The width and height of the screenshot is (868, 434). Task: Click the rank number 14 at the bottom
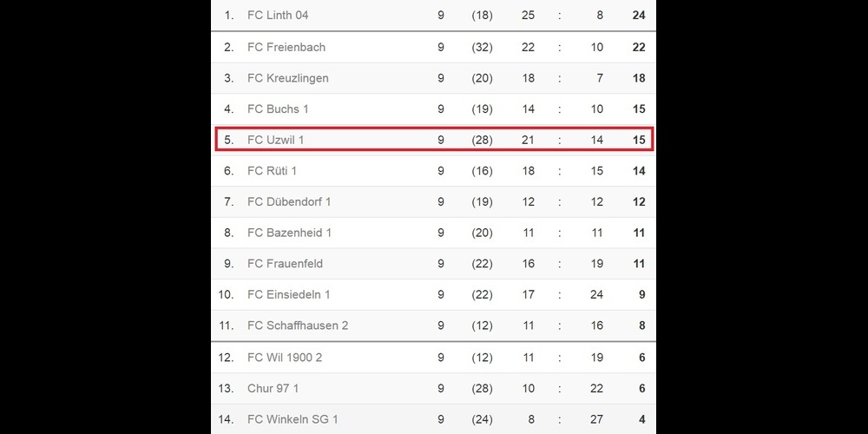(x=227, y=420)
